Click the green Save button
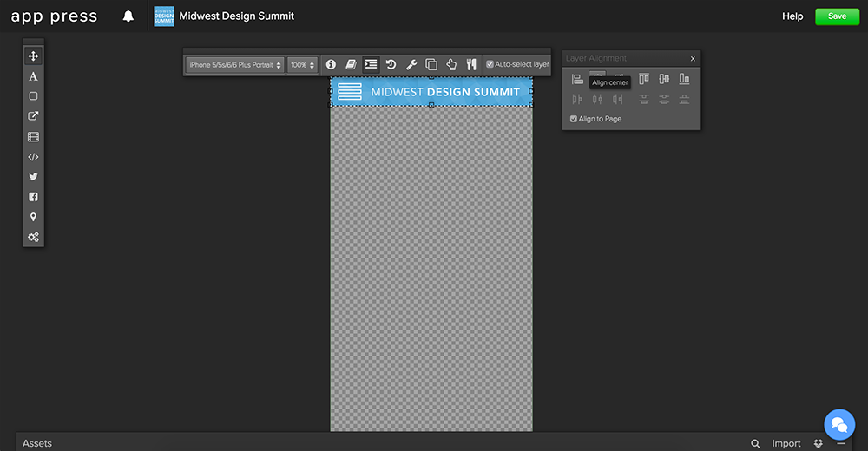 click(837, 16)
